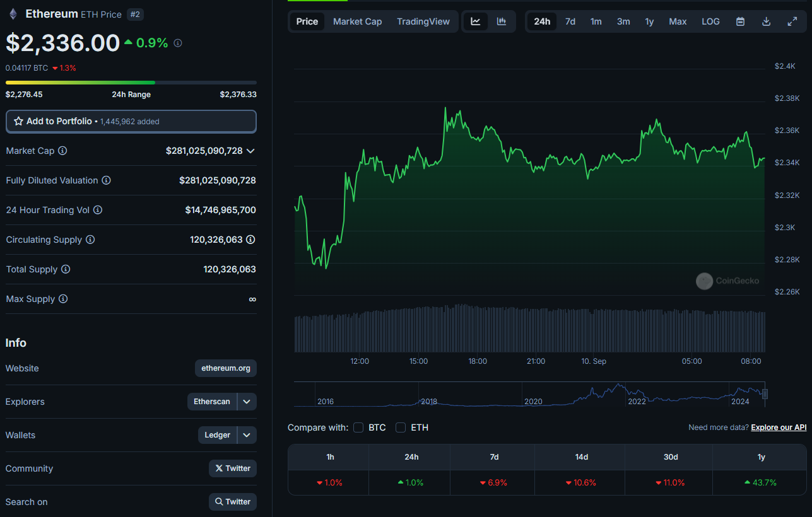Image resolution: width=812 pixels, height=517 pixels.
Task: Download chart data icon
Action: click(x=767, y=21)
